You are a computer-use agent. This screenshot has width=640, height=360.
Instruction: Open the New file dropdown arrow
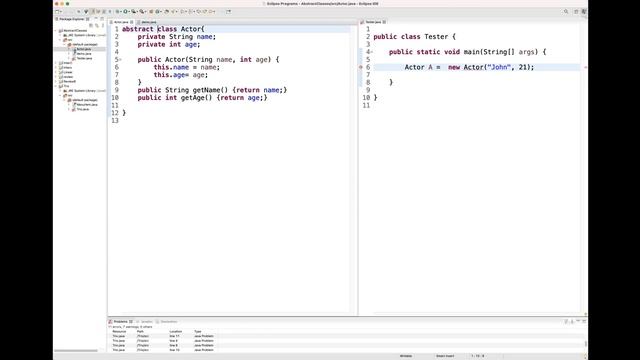tap(61, 11)
